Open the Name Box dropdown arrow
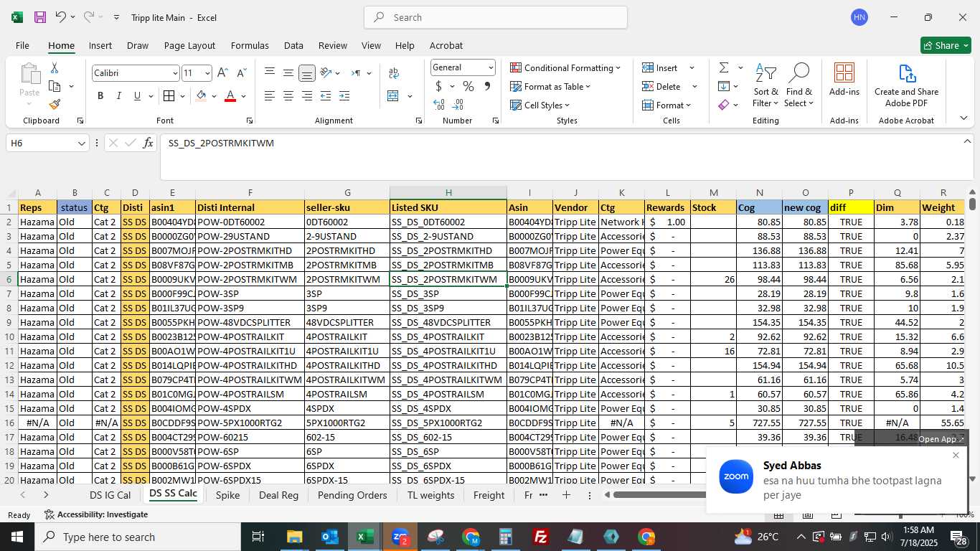The height and width of the screenshot is (551, 980). point(82,143)
